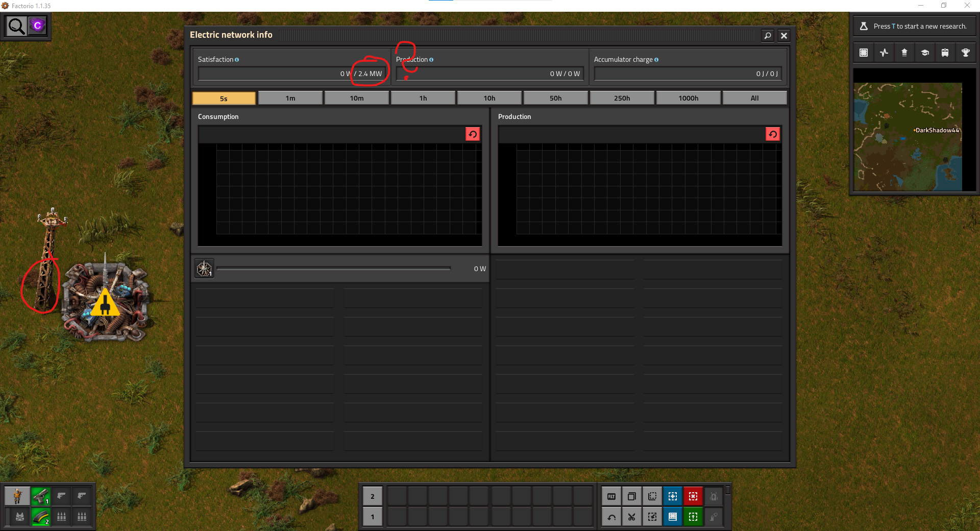980x531 pixels.
Task: Search within the Electric network info window
Action: pyautogui.click(x=768, y=35)
